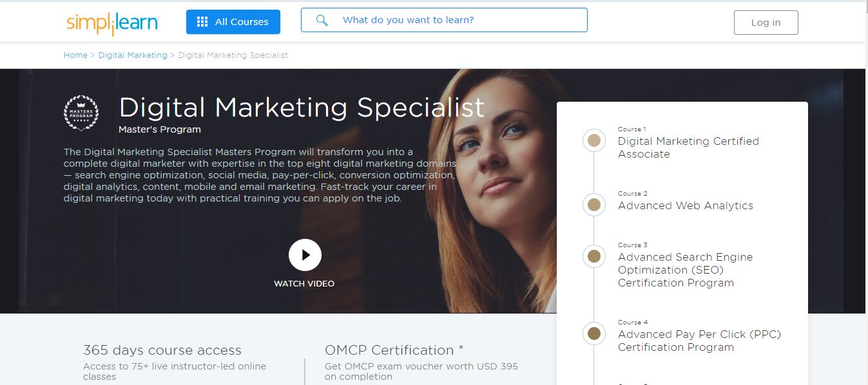
Task: Select the Advanced Search Engine Optimization course
Action: pyautogui.click(x=685, y=270)
